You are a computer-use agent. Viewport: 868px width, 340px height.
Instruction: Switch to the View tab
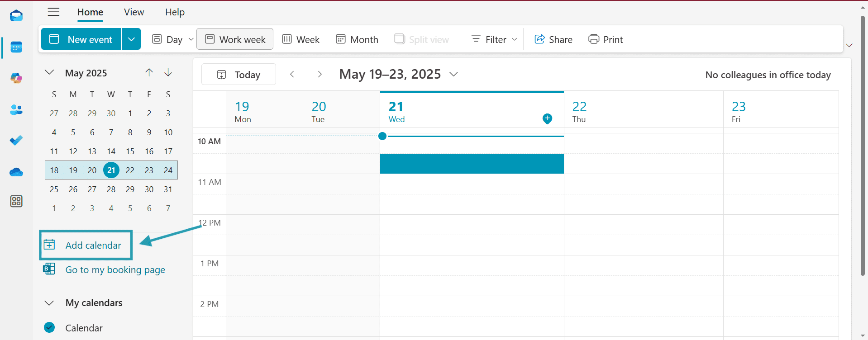(x=134, y=12)
